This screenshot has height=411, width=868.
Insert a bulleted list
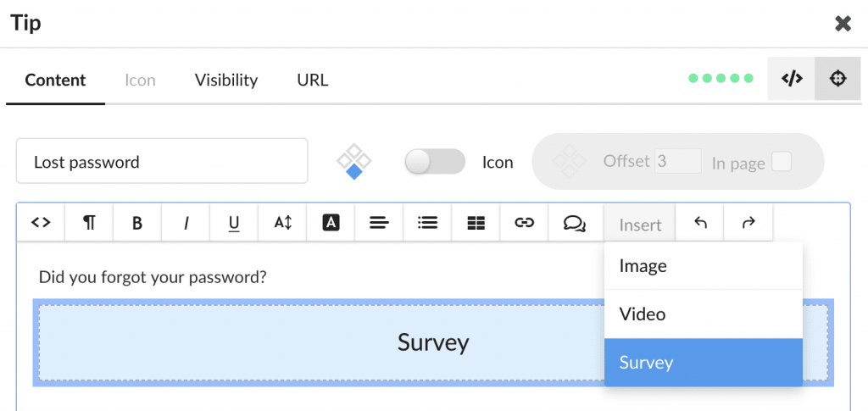427,222
